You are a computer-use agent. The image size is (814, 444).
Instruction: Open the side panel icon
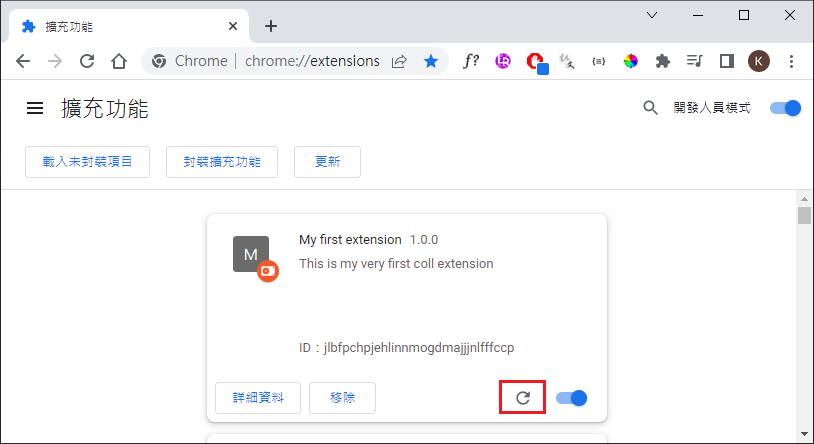pos(727,61)
